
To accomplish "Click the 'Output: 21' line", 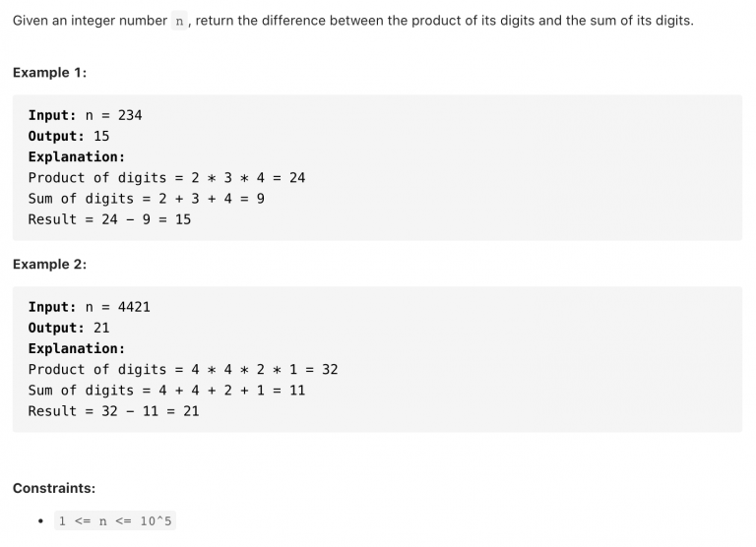I will (69, 328).
